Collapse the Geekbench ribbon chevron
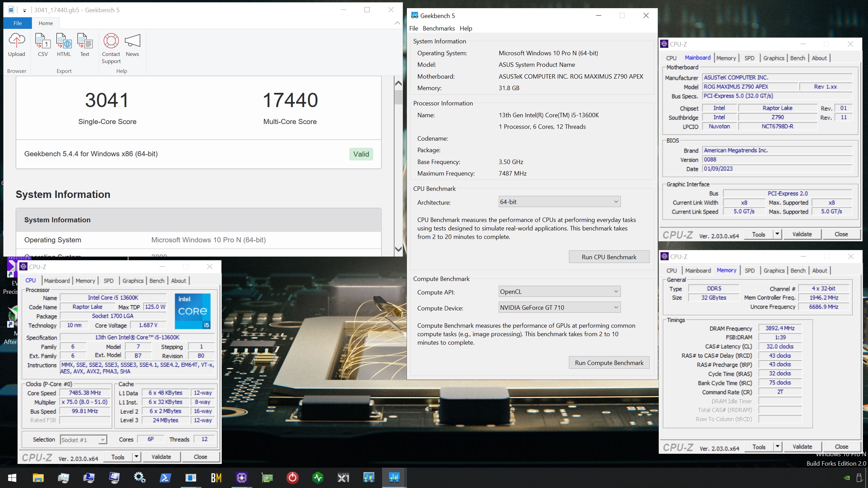This screenshot has width=868, height=488. pos(397,23)
